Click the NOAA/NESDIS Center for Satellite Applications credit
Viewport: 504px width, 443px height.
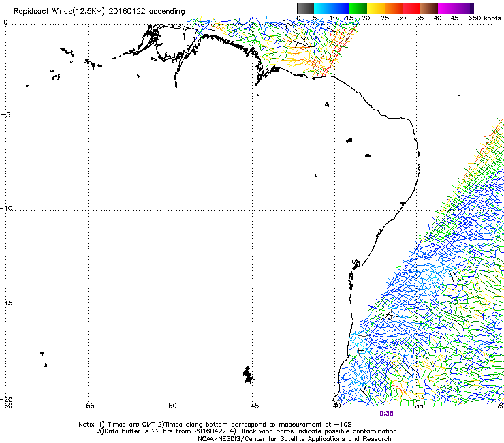click(294, 438)
